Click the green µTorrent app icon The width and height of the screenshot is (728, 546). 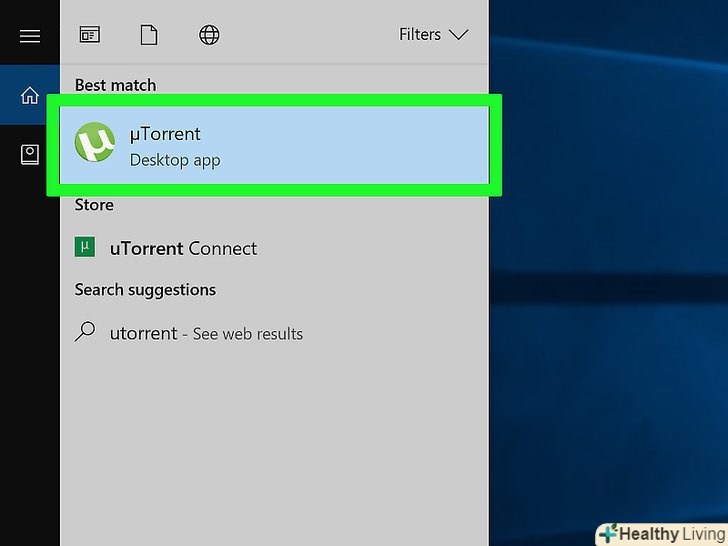[95, 142]
